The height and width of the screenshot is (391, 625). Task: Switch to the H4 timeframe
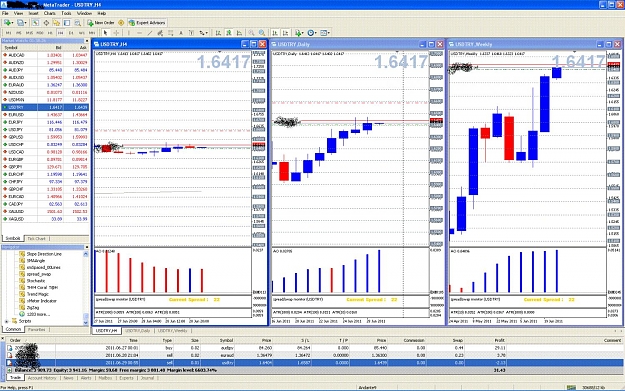61,33
